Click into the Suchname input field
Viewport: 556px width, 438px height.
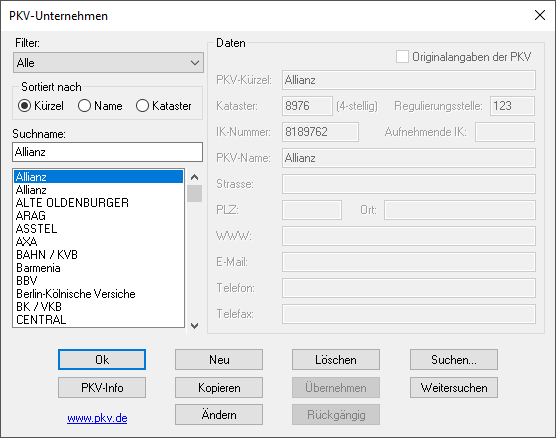[x=107, y=152]
